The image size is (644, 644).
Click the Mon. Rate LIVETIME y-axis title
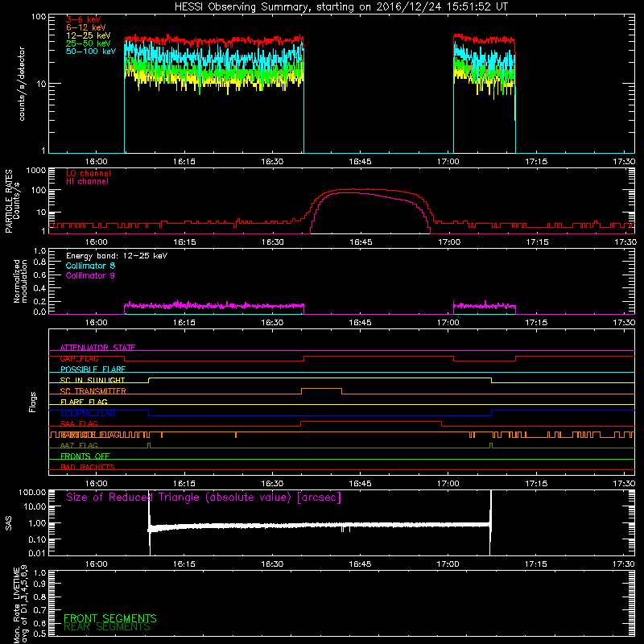21,604
